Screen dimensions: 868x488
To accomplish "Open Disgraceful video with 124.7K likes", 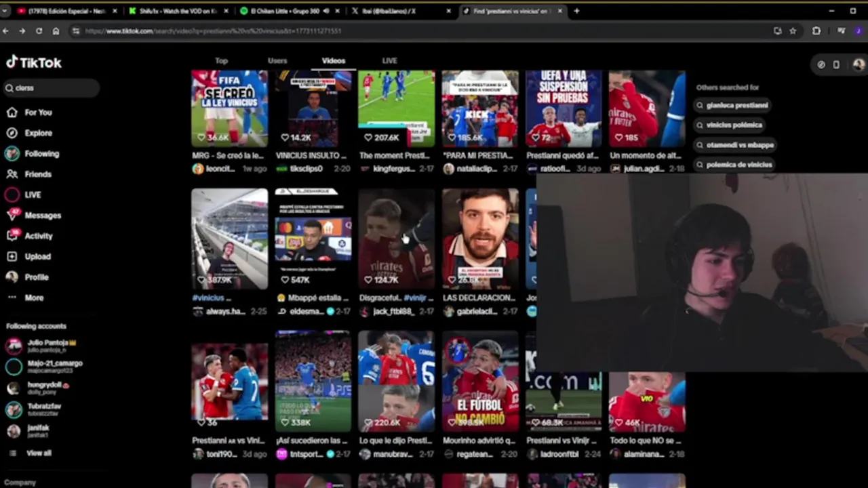I will 397,239.
